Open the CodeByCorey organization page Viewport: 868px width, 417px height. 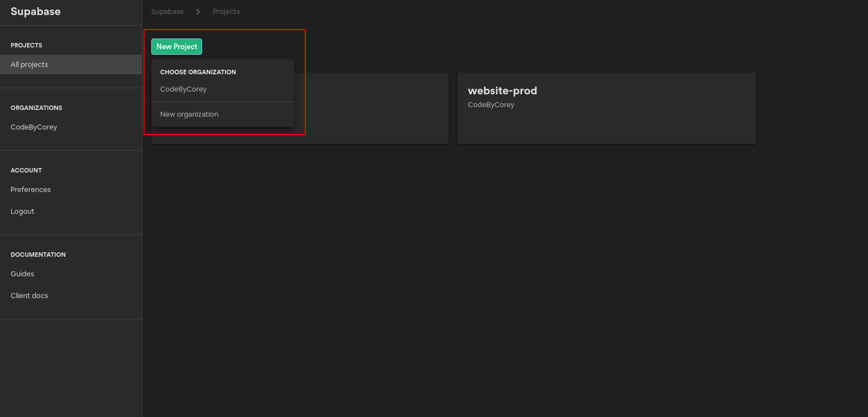[33, 127]
